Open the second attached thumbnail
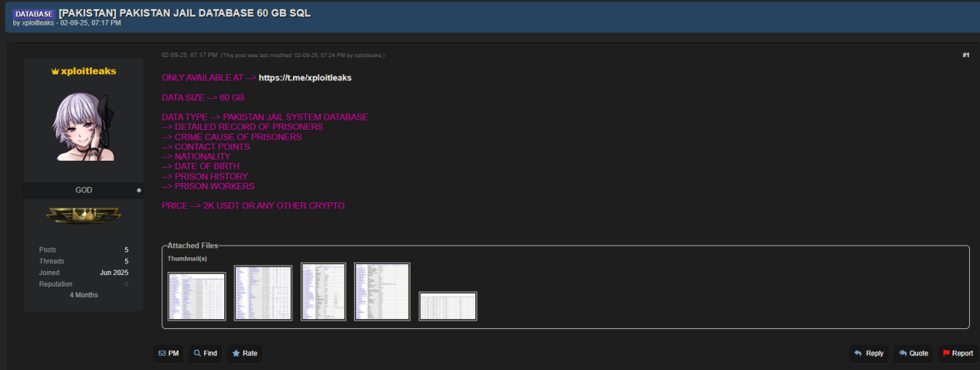 click(263, 293)
